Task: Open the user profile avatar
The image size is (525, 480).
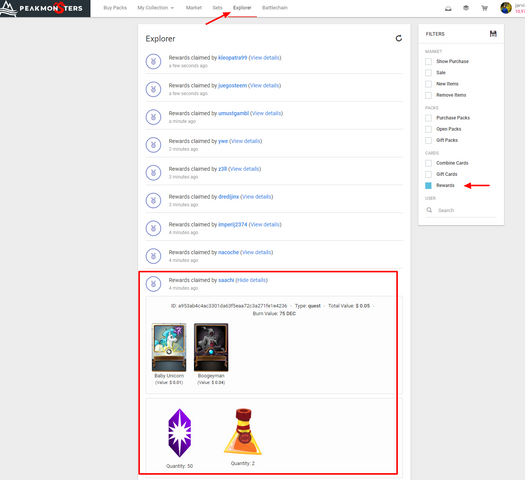Action: tap(506, 8)
